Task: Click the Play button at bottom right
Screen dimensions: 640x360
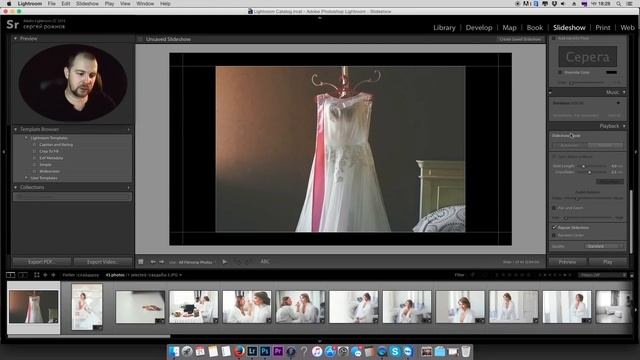Action: point(608,262)
